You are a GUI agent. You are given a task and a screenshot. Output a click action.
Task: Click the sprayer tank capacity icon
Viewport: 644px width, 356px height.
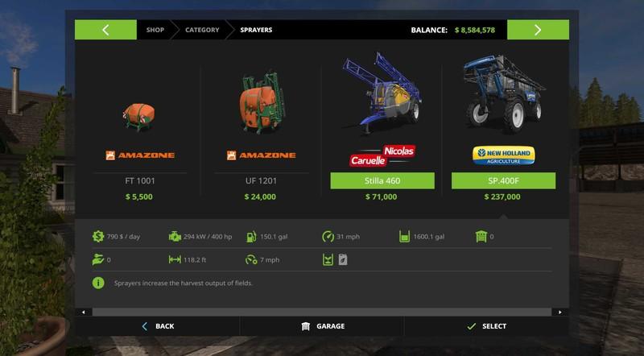[404, 236]
